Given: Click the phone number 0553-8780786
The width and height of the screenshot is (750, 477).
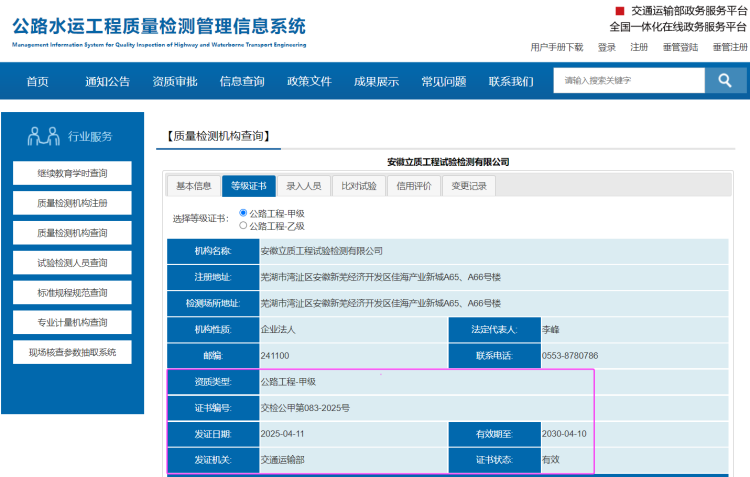Looking at the screenshot, I should tap(570, 356).
